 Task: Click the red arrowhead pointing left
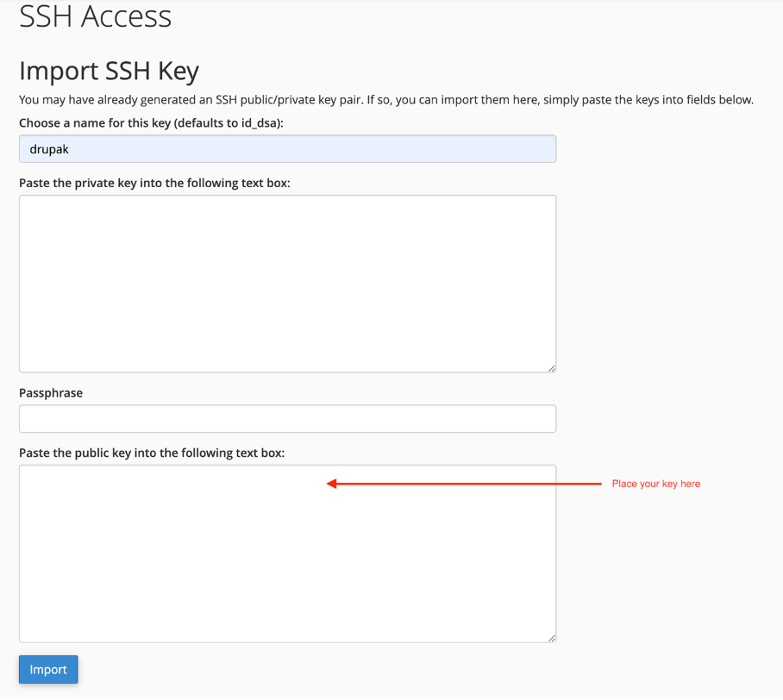(333, 484)
